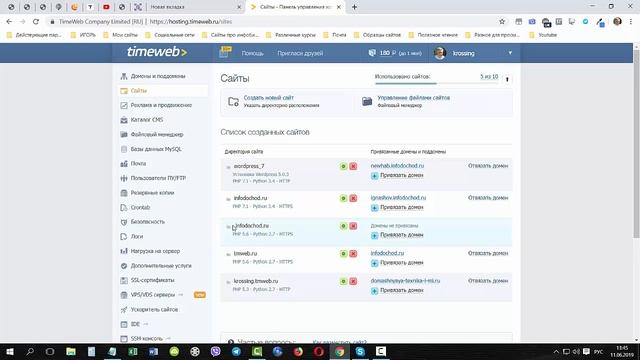Click Управление файлами сайтов link
This screenshot has width=640, height=360.
click(413, 98)
